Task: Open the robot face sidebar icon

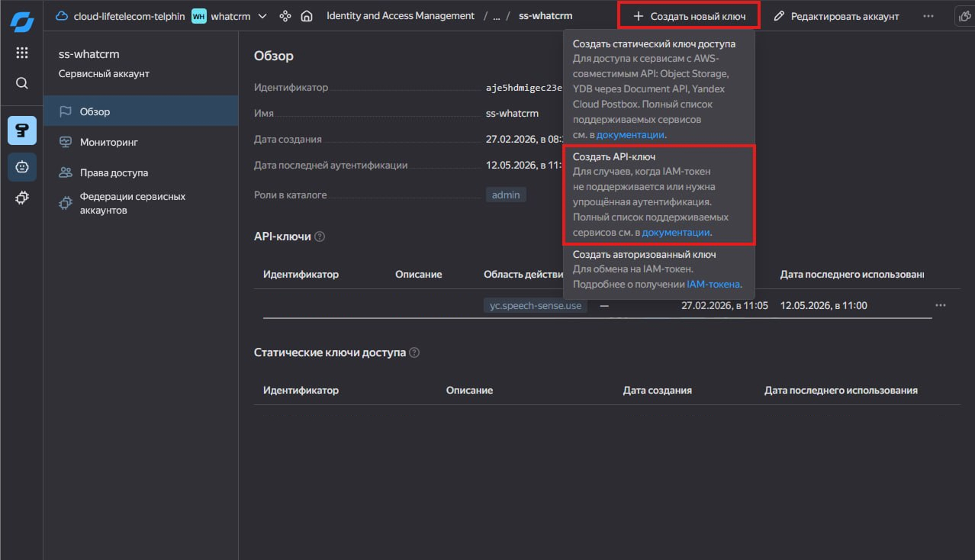Action: tap(21, 166)
